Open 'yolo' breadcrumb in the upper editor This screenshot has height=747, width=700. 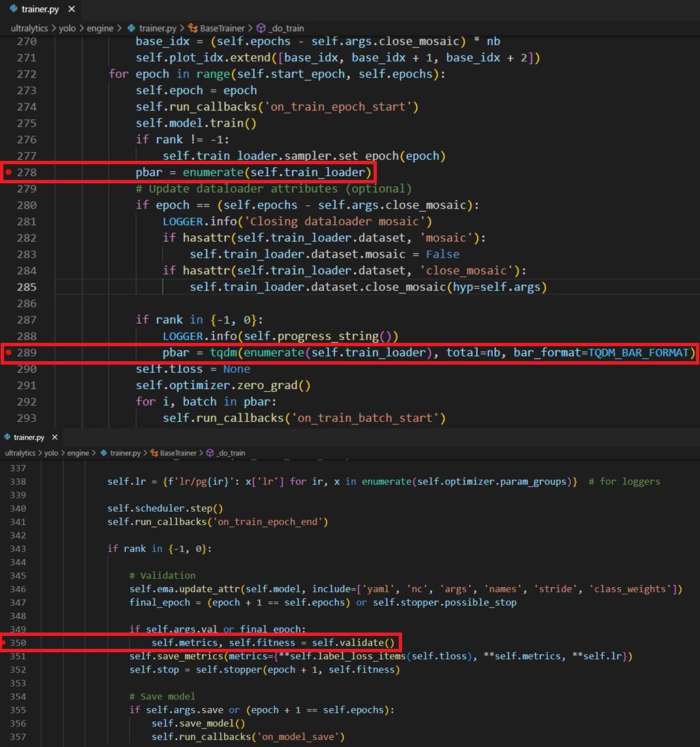click(x=67, y=29)
